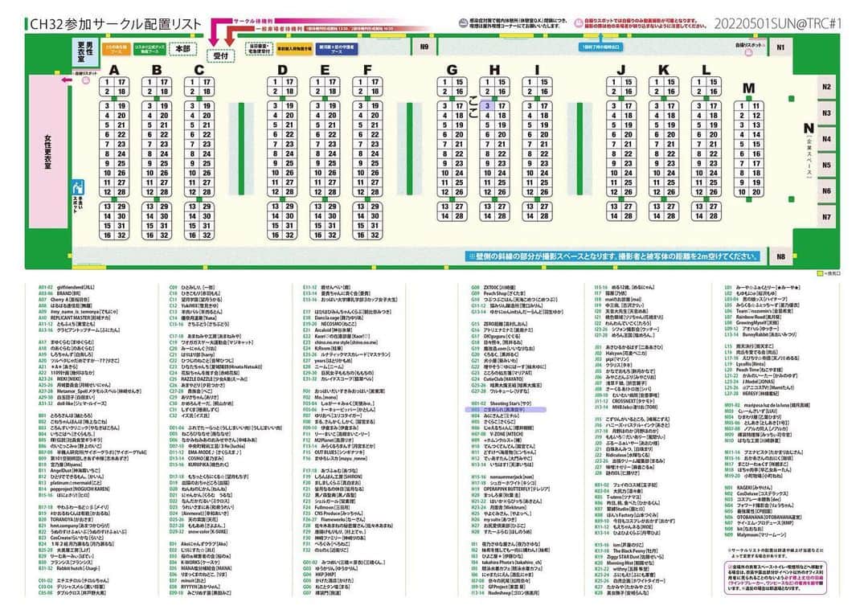Viewport: 868px width, 614px height.
Task: Select corporate booth N7
Action: [826, 217]
